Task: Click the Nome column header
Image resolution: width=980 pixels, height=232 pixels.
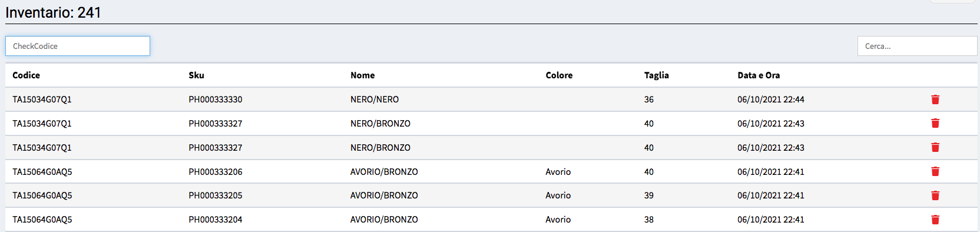Action: click(x=363, y=75)
